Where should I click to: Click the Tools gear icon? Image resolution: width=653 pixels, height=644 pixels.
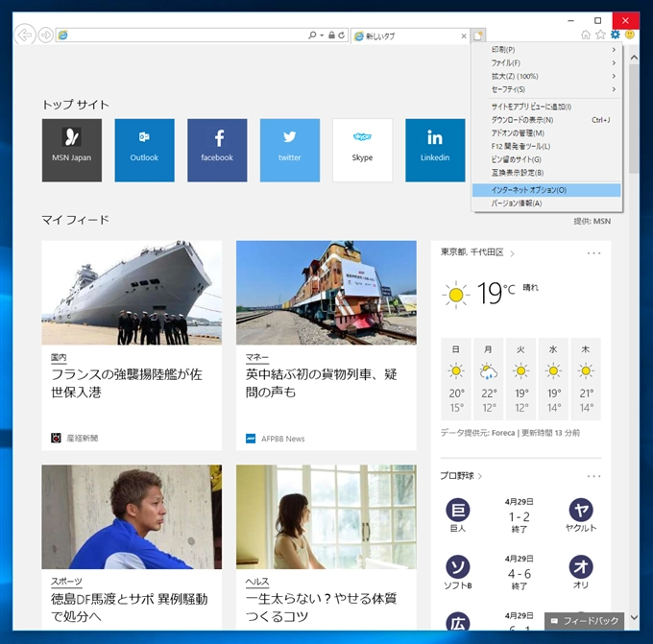point(616,35)
